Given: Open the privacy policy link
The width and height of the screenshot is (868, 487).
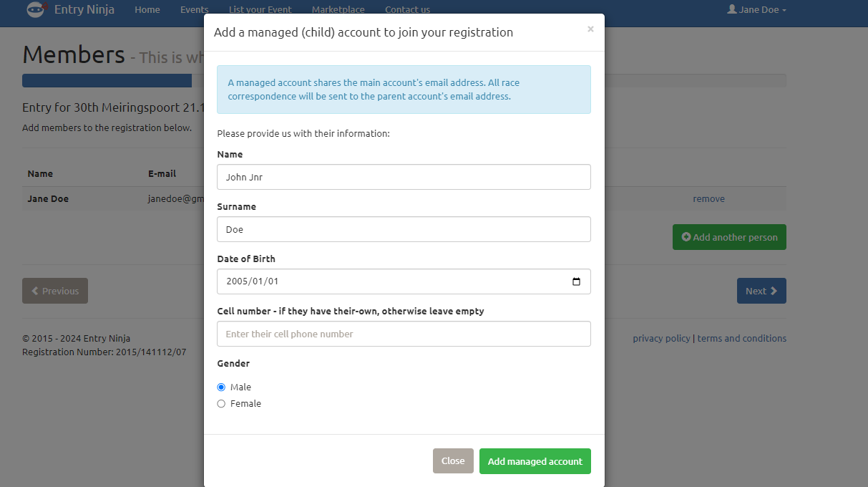Looking at the screenshot, I should (x=661, y=339).
